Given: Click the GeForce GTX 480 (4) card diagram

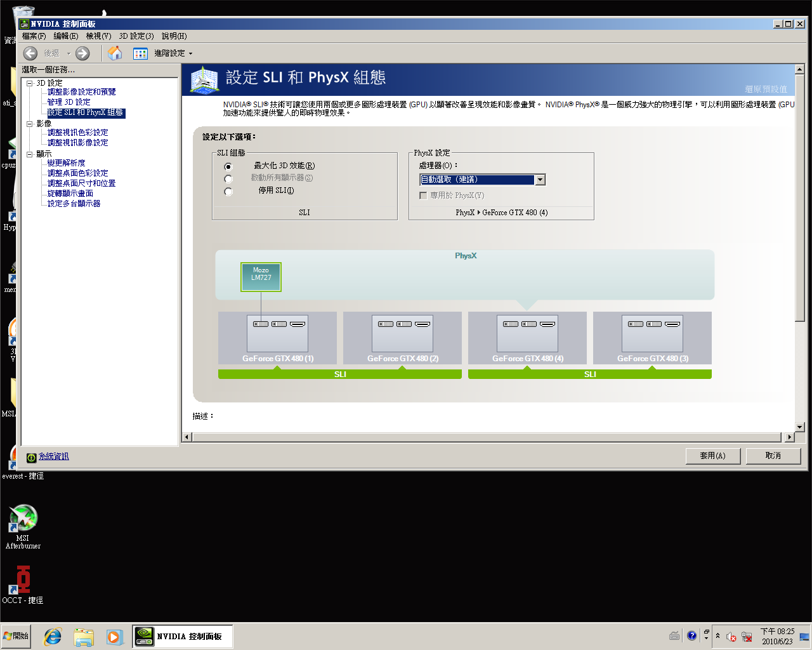Looking at the screenshot, I should [527, 338].
